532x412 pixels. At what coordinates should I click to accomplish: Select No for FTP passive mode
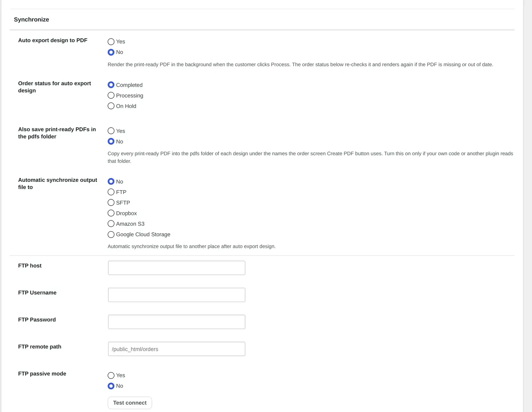click(111, 386)
